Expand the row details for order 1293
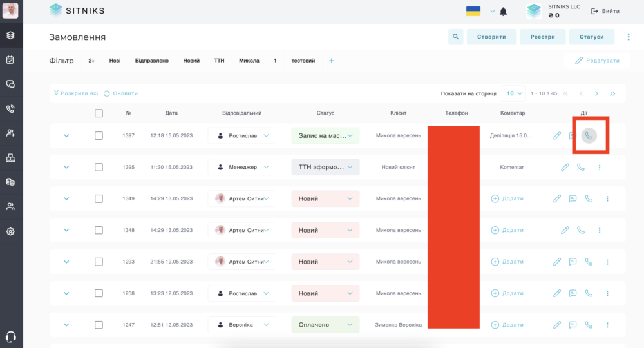The width and height of the screenshot is (644, 348). pos(66,262)
